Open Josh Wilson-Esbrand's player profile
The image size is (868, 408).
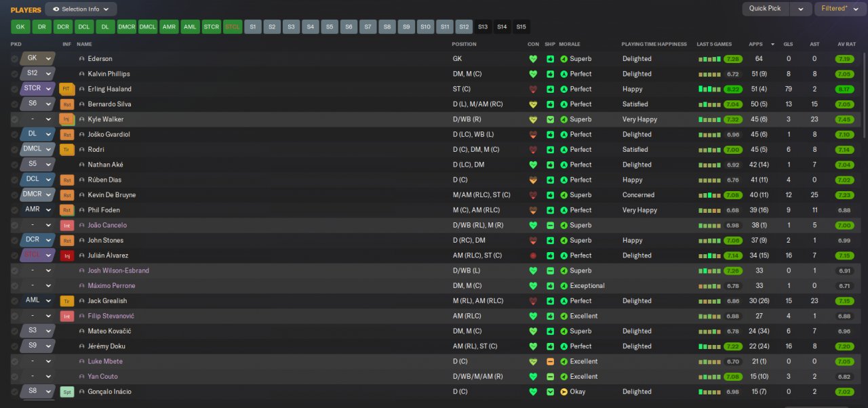[x=118, y=270]
